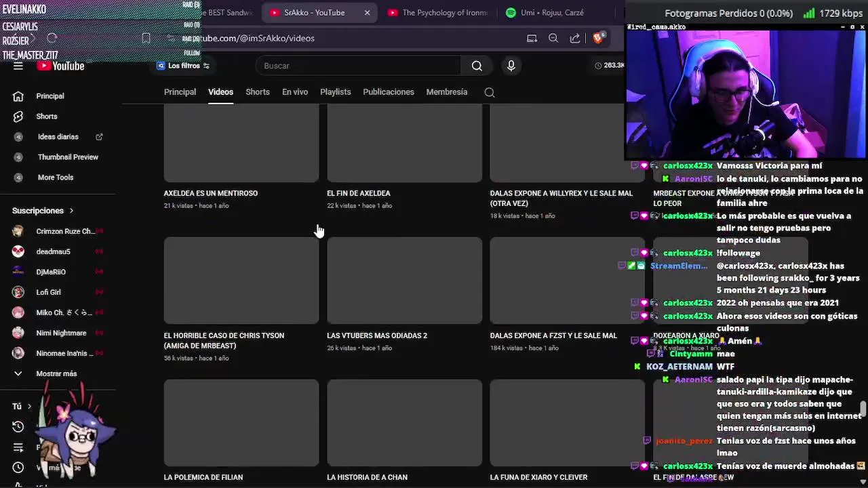Open zoom magnifier icon in address bar
This screenshot has height=488, width=868.
tap(553, 38)
